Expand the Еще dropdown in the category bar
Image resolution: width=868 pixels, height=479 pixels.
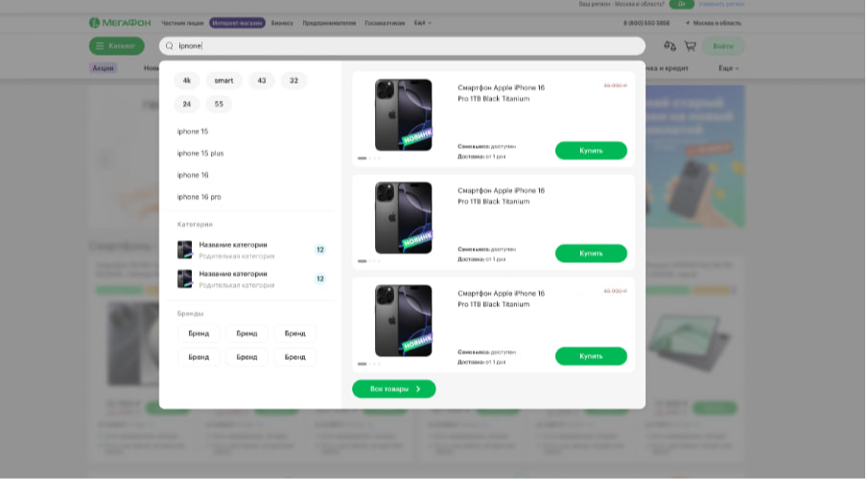(x=729, y=68)
